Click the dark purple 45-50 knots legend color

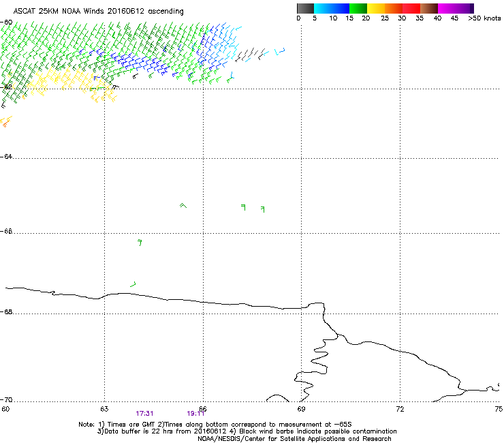(x=464, y=8)
